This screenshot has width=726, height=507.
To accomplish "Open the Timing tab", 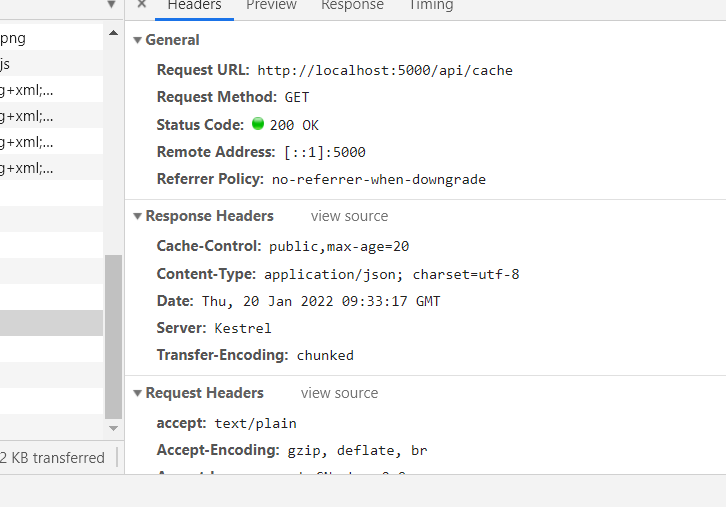I will click(431, 5).
